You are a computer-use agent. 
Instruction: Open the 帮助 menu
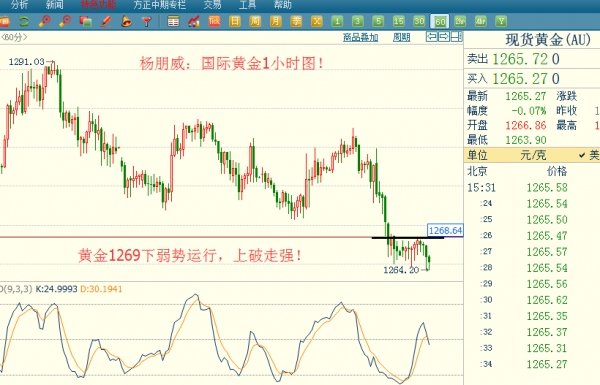283,5
